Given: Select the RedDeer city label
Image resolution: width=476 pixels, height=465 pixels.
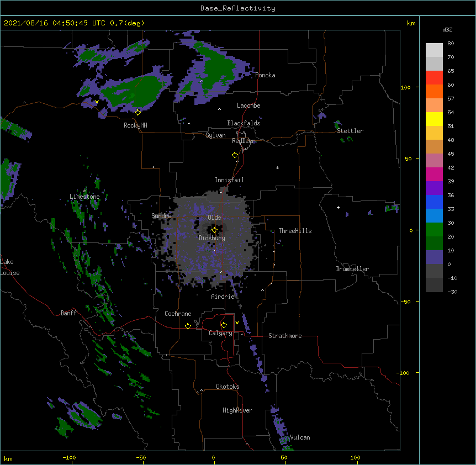Looking at the screenshot, I should 244,141.
